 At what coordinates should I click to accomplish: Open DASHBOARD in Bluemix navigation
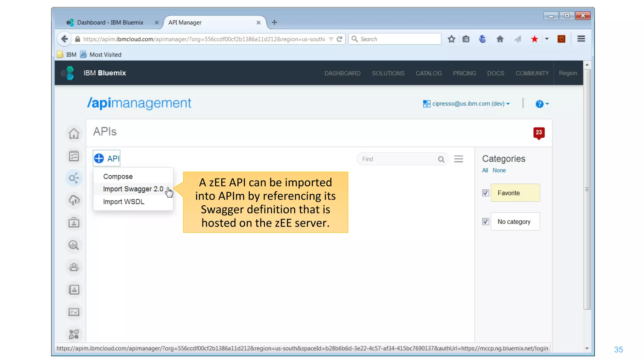click(x=342, y=73)
